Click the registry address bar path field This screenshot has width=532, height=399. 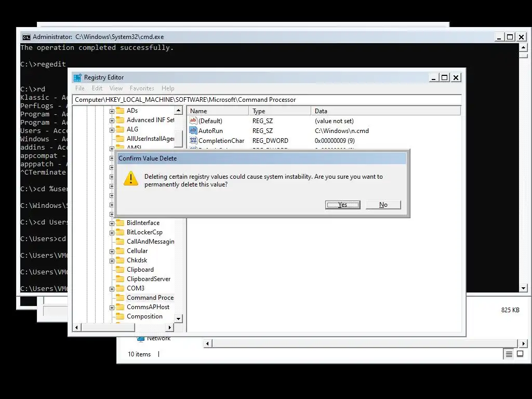pyautogui.click(x=267, y=100)
